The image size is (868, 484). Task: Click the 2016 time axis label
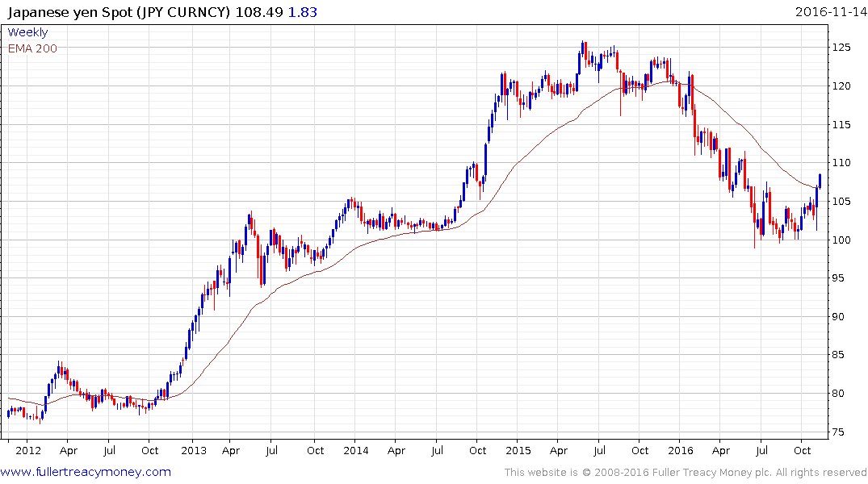(x=681, y=450)
